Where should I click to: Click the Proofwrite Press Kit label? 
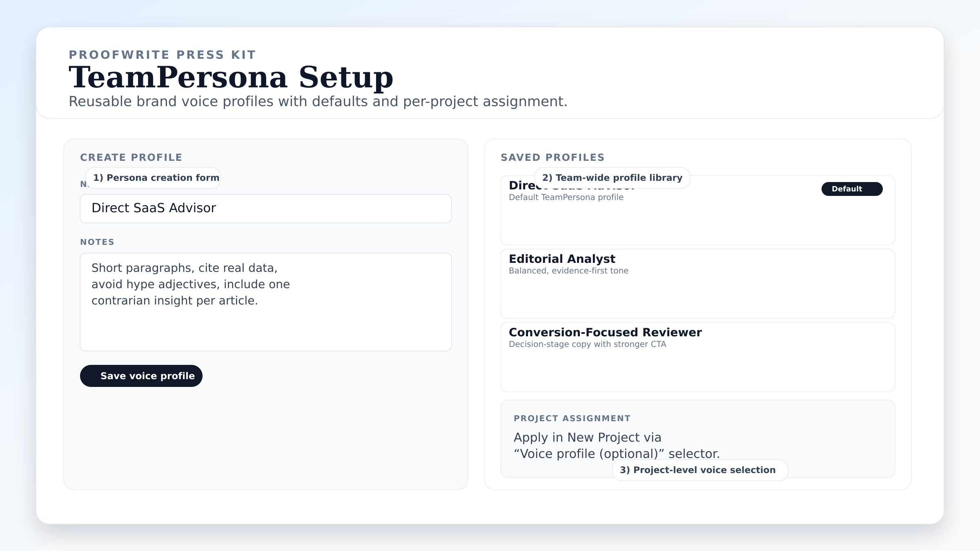(x=162, y=55)
